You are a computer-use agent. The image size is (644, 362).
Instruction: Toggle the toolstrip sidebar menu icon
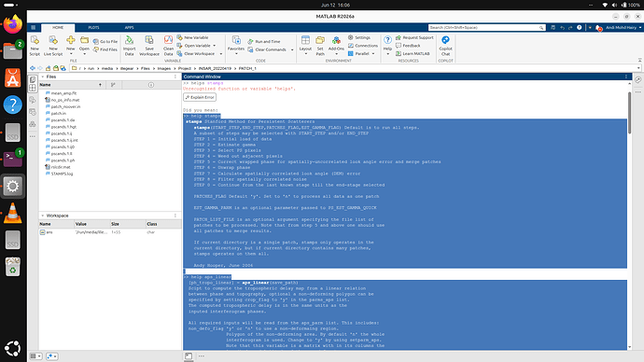(34, 27)
